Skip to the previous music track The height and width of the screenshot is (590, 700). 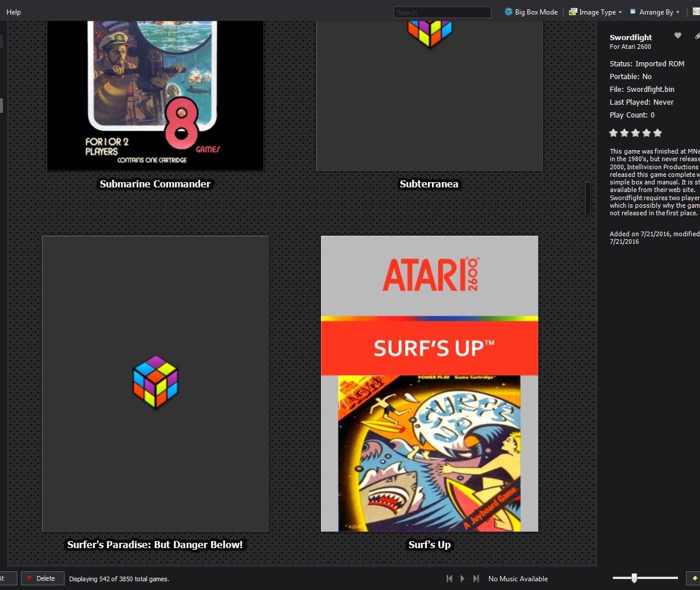[449, 578]
